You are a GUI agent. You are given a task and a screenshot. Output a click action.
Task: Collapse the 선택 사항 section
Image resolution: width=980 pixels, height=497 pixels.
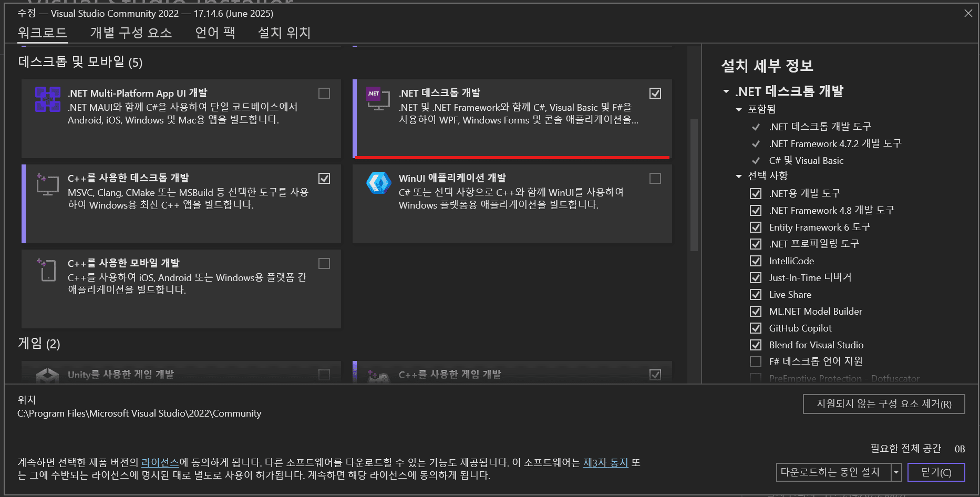coord(739,176)
